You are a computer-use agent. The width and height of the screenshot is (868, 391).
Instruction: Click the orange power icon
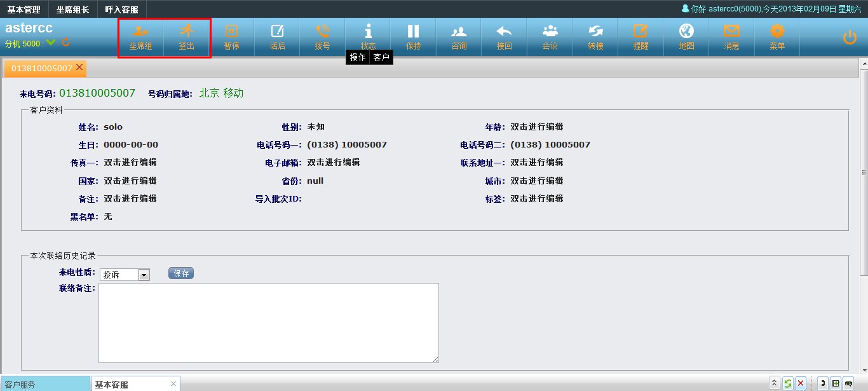(x=850, y=38)
